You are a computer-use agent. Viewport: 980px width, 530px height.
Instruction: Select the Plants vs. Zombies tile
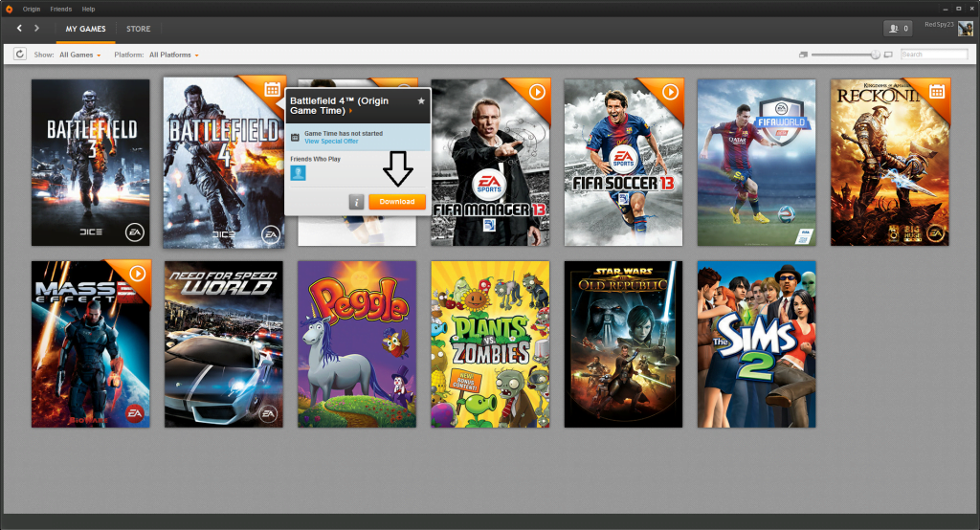click(491, 344)
